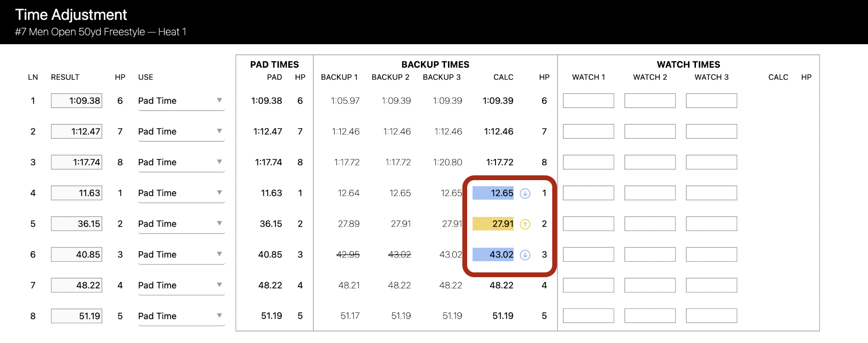Click lane 5 result field 36.15
The width and height of the screenshot is (868, 343).
pyautogui.click(x=76, y=224)
